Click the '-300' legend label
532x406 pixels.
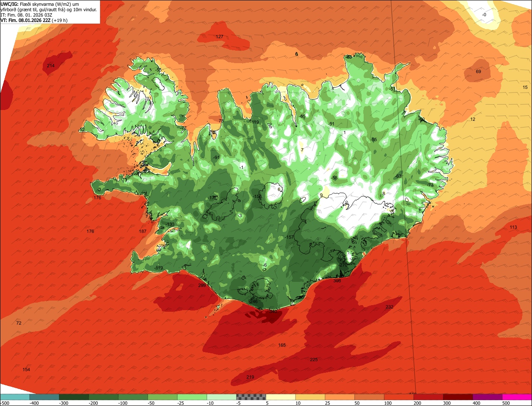pos(63,403)
